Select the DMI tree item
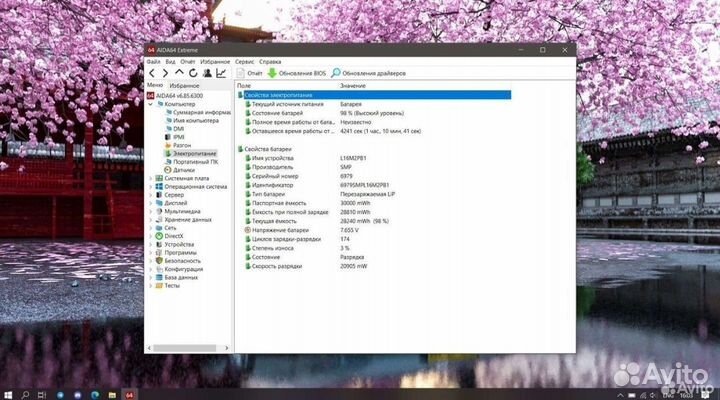The width and height of the screenshot is (720, 400). 174,129
